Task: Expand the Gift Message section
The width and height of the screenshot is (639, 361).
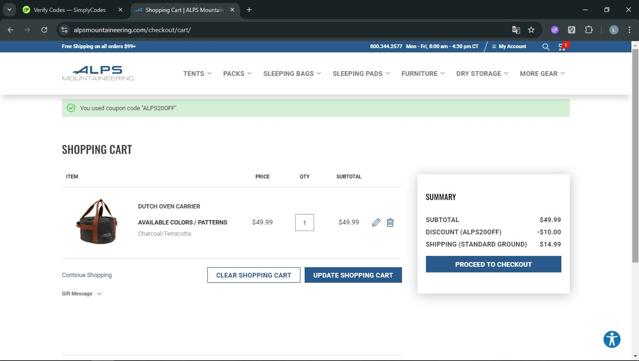Action: point(82,294)
